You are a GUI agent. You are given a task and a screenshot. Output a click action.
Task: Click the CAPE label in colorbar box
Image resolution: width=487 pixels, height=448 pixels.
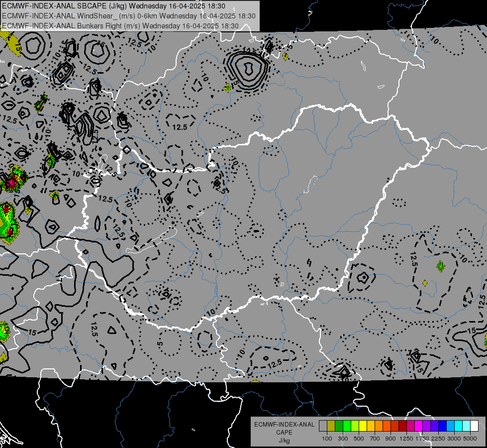pos(284,433)
